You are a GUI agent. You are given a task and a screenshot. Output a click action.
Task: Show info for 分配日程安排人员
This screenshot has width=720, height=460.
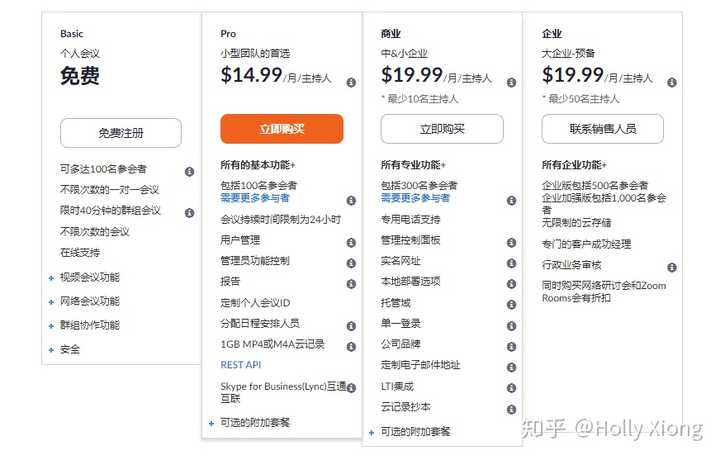pyautogui.click(x=351, y=326)
